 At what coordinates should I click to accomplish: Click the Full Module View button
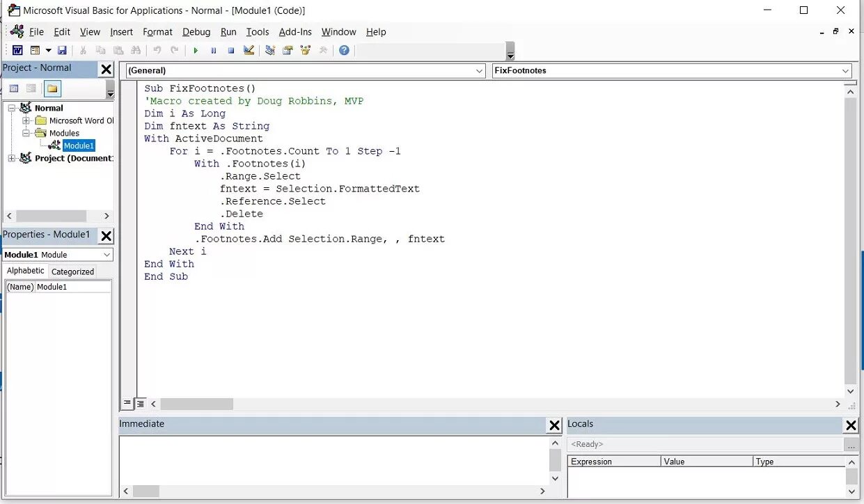140,403
